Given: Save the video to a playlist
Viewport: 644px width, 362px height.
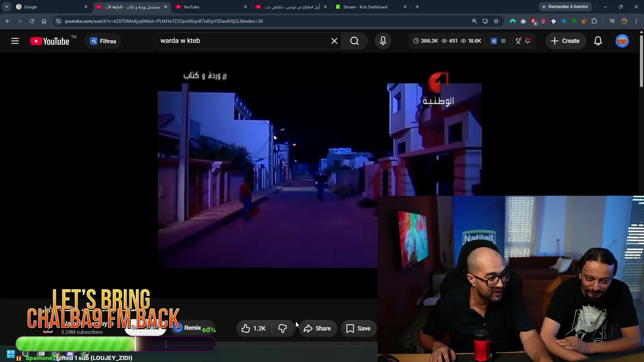Looking at the screenshot, I should 358,328.
